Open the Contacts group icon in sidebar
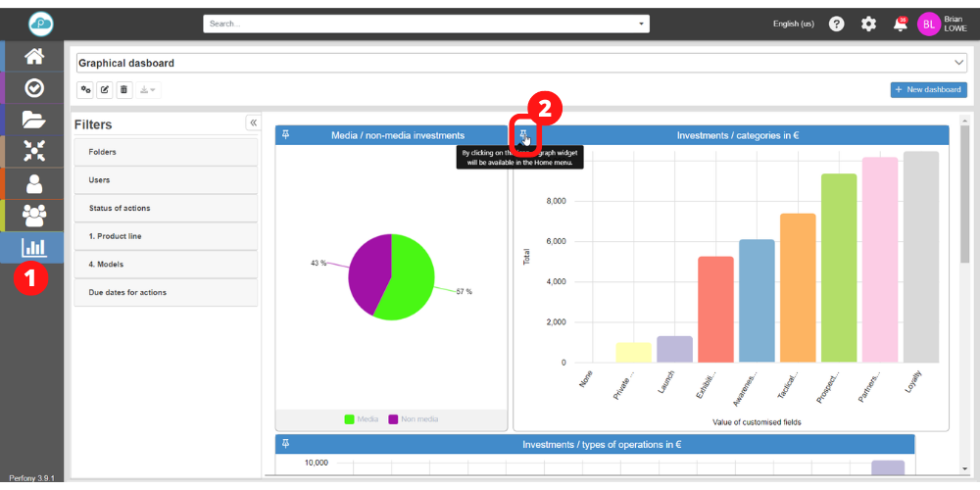The width and height of the screenshot is (980, 490). pyautogui.click(x=33, y=215)
